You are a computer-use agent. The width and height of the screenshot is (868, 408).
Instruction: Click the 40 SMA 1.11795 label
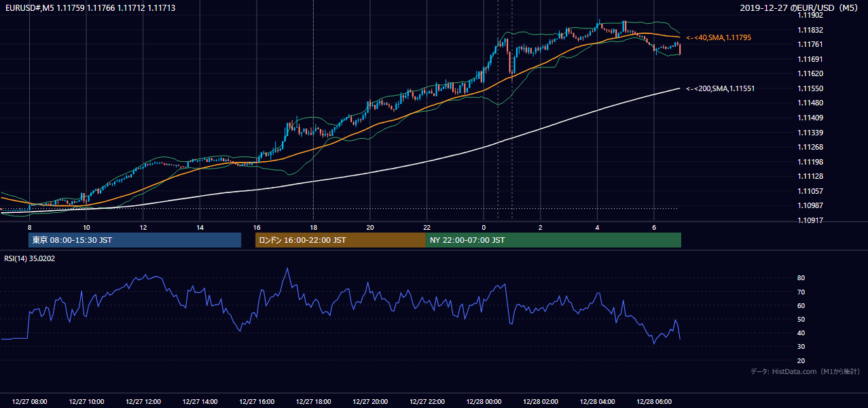coord(719,37)
